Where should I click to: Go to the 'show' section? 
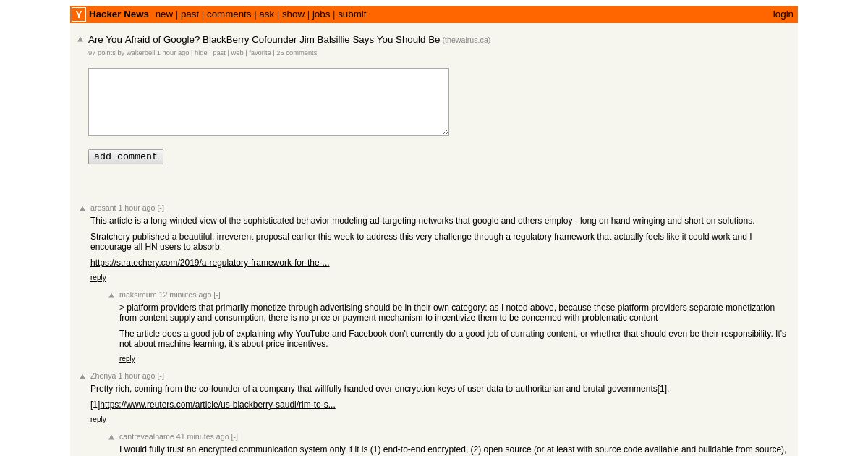(x=293, y=14)
